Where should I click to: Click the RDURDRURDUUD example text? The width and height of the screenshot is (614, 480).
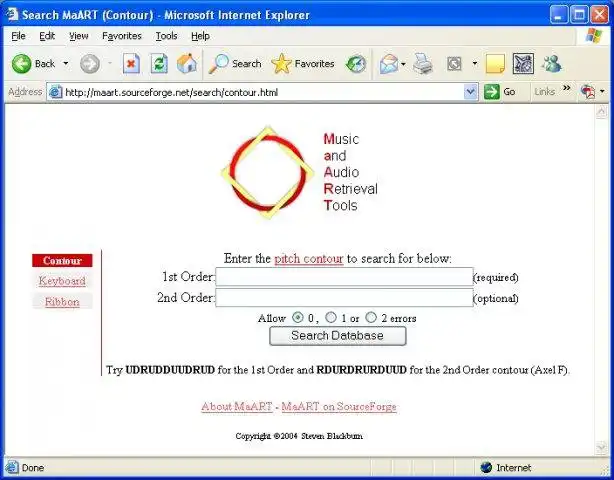click(361, 370)
